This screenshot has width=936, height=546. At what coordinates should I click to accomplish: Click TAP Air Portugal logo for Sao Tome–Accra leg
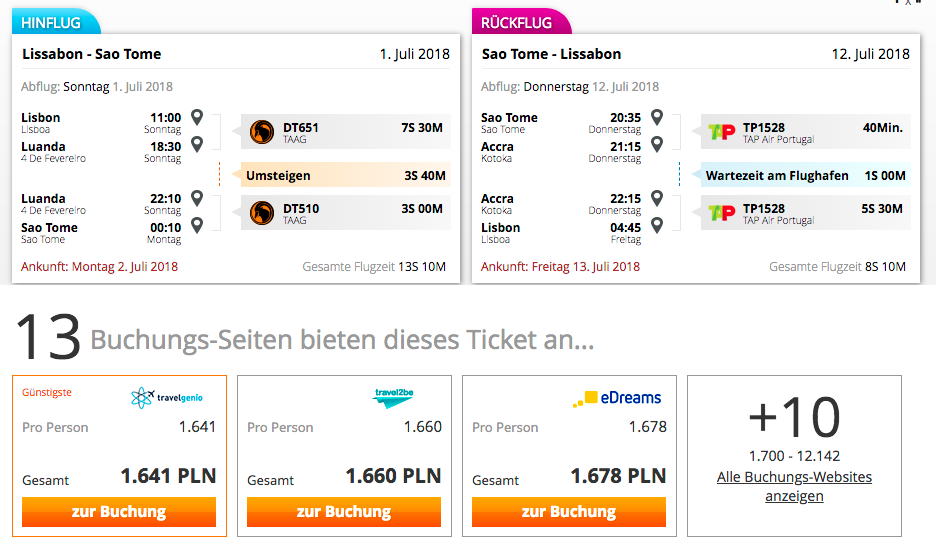(721, 131)
